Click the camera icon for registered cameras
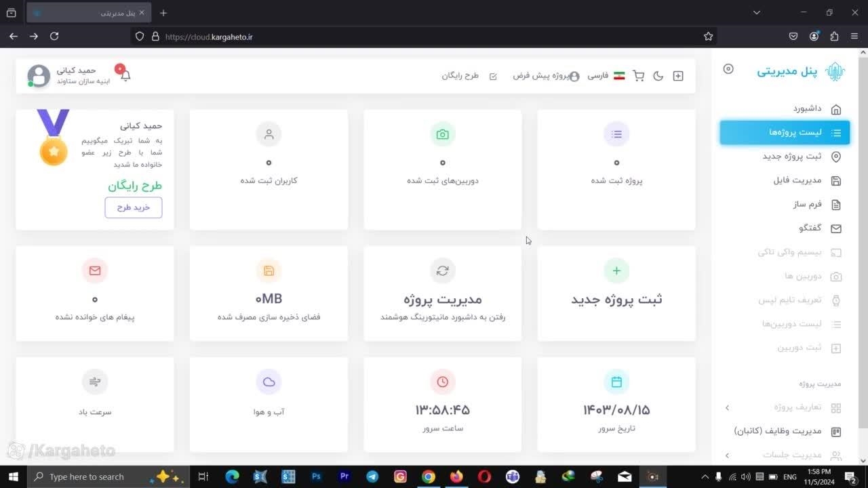 pos(442,134)
